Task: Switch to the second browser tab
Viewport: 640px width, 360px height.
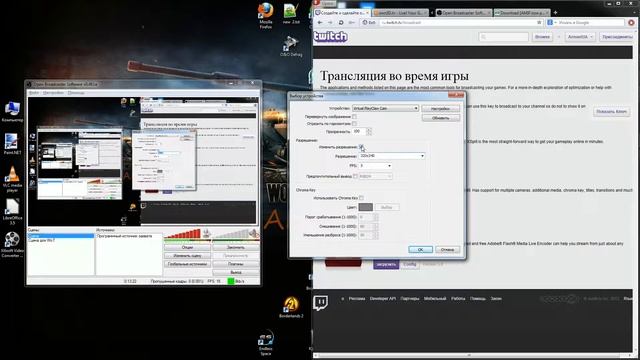Action: click(400, 13)
